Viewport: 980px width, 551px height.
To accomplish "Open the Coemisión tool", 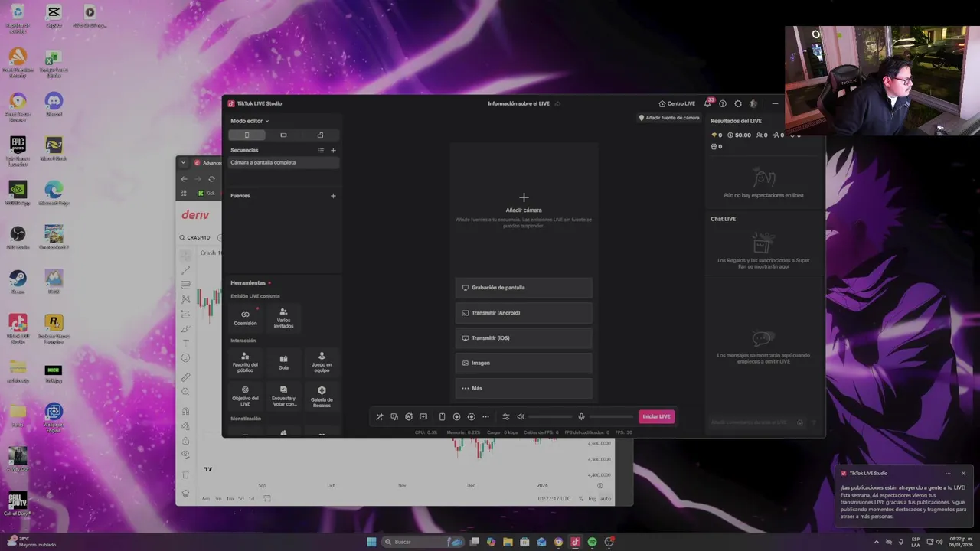I will pos(245,318).
